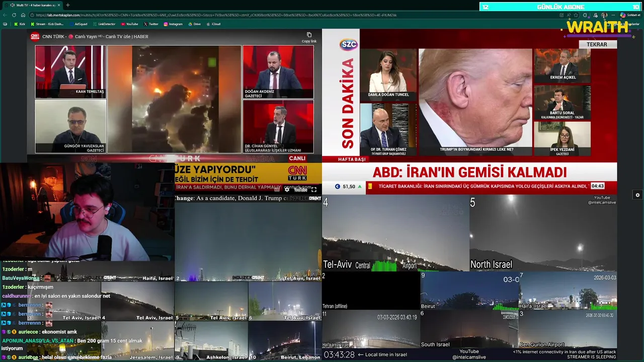Image resolution: width=644 pixels, height=362 pixels.
Task: Click the SZC channel logo
Action: click(349, 44)
